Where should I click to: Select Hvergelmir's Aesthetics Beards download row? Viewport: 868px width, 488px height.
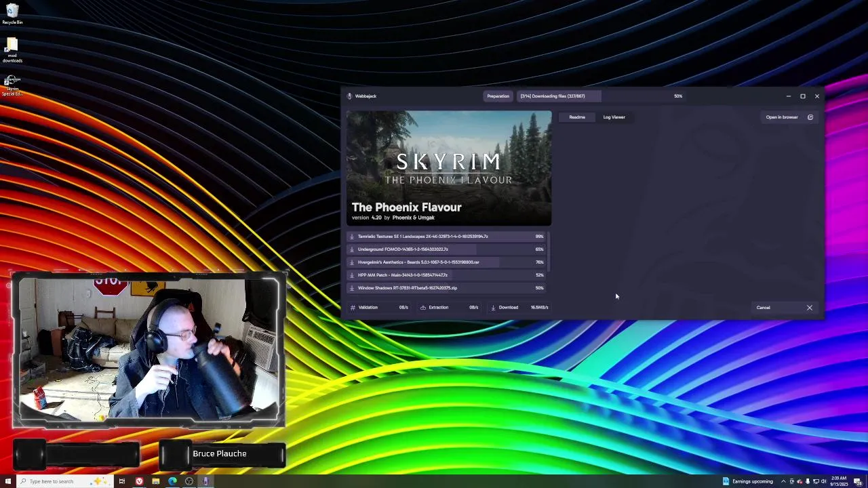pyautogui.click(x=447, y=262)
